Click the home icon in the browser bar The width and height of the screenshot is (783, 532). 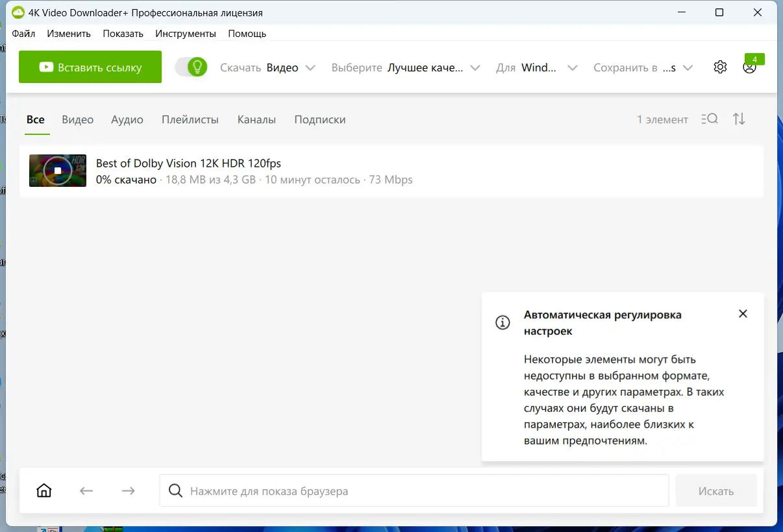tap(43, 490)
